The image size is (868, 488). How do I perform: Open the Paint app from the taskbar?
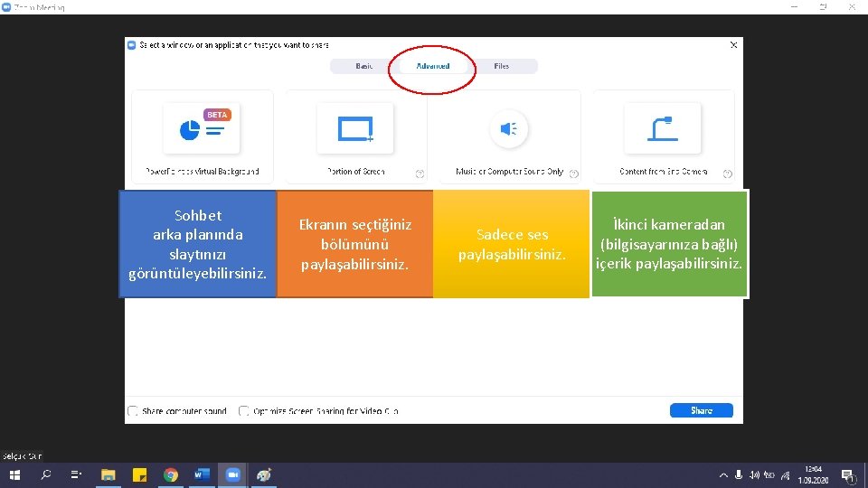(x=264, y=474)
